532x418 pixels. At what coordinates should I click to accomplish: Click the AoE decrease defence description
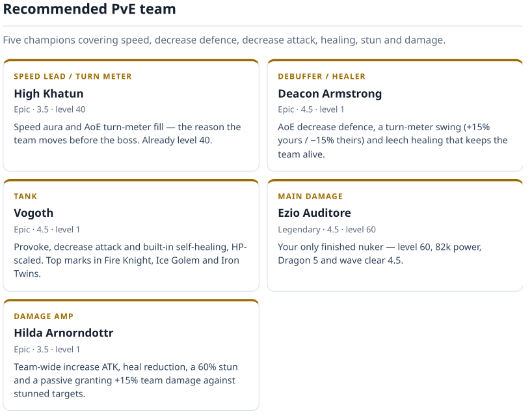tap(393, 140)
